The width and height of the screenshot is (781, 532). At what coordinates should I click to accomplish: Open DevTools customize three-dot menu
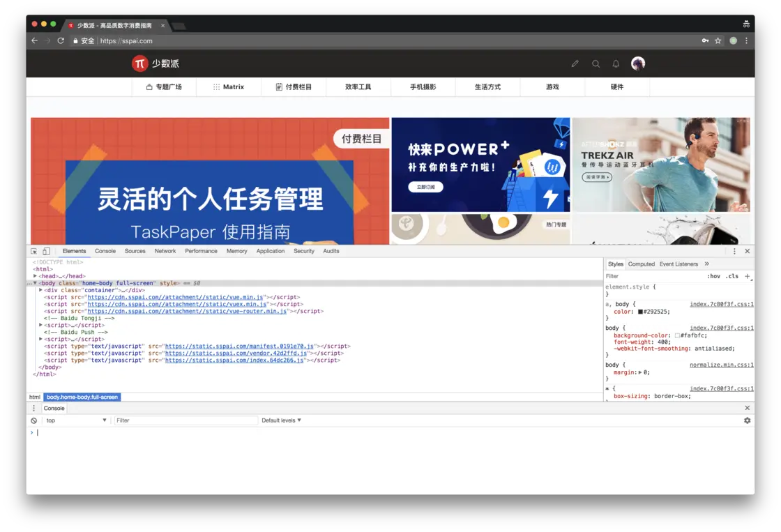tap(734, 252)
